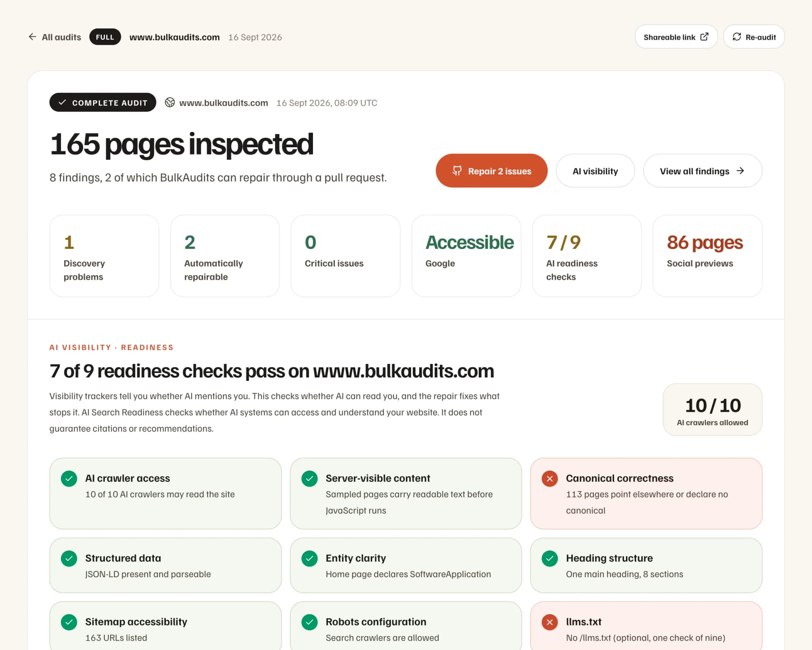Click 'Home page declares SoftwareApplication' text
The width and height of the screenshot is (812, 650).
coord(408,574)
